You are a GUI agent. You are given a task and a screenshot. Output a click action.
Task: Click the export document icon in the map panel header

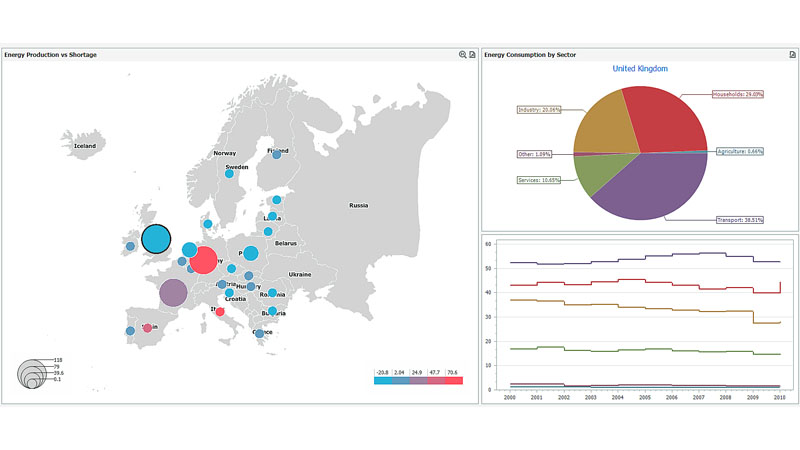472,55
